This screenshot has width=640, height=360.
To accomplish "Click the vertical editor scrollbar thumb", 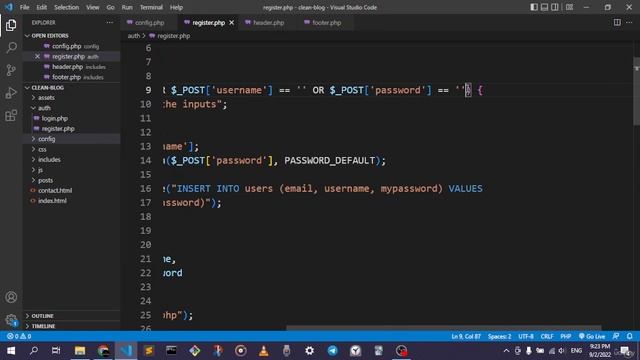I will pyautogui.click(x=636, y=91).
